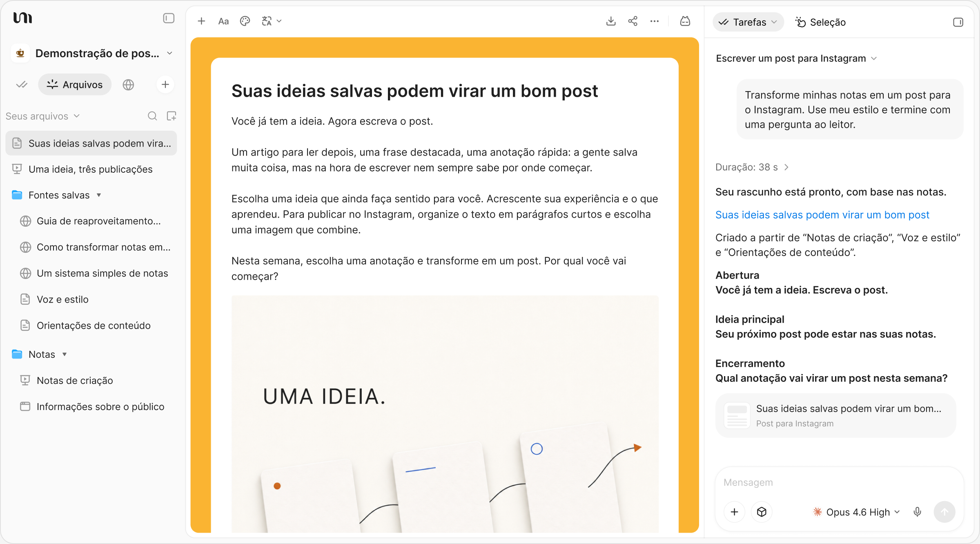The height and width of the screenshot is (544, 980).
Task: Click the plus button beside the globe tab
Action: (x=165, y=85)
